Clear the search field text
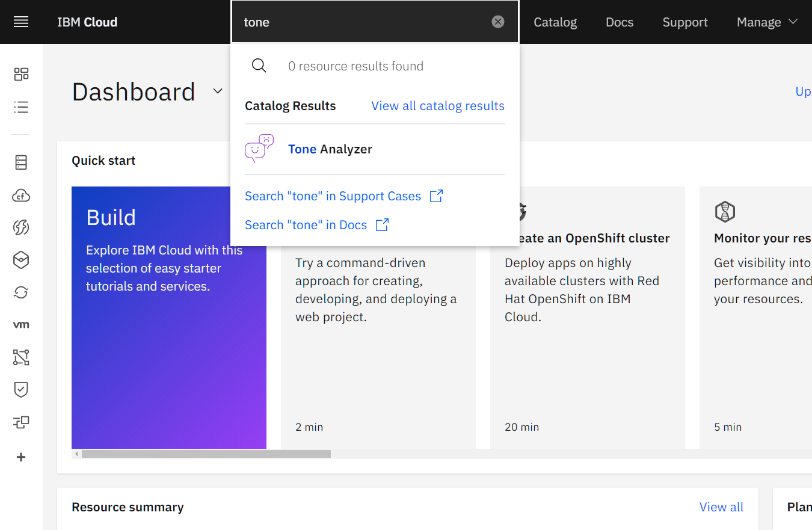 (x=498, y=22)
